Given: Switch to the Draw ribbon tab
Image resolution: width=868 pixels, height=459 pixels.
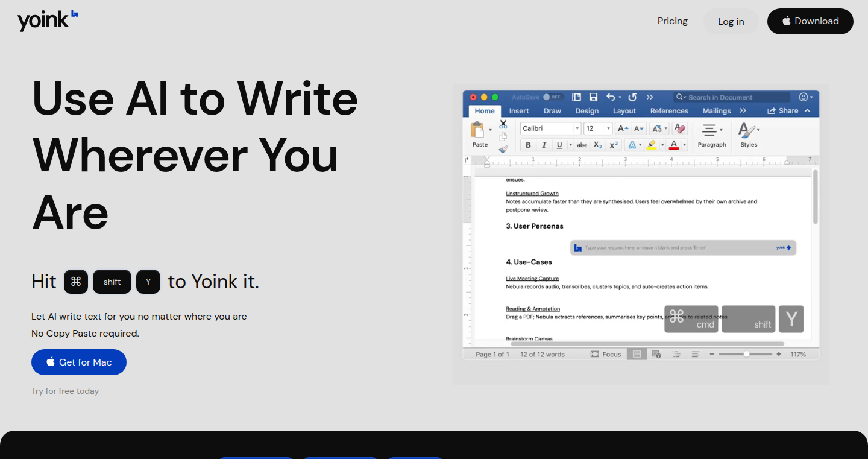Looking at the screenshot, I should tap(552, 111).
